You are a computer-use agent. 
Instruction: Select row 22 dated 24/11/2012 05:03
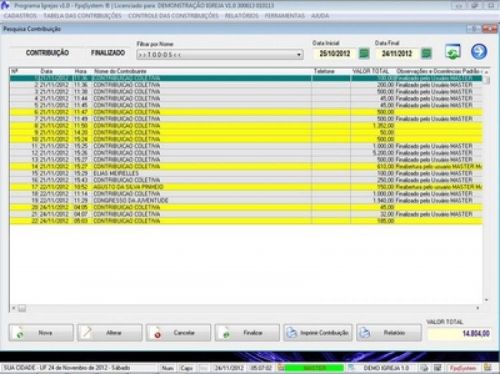pos(246,221)
